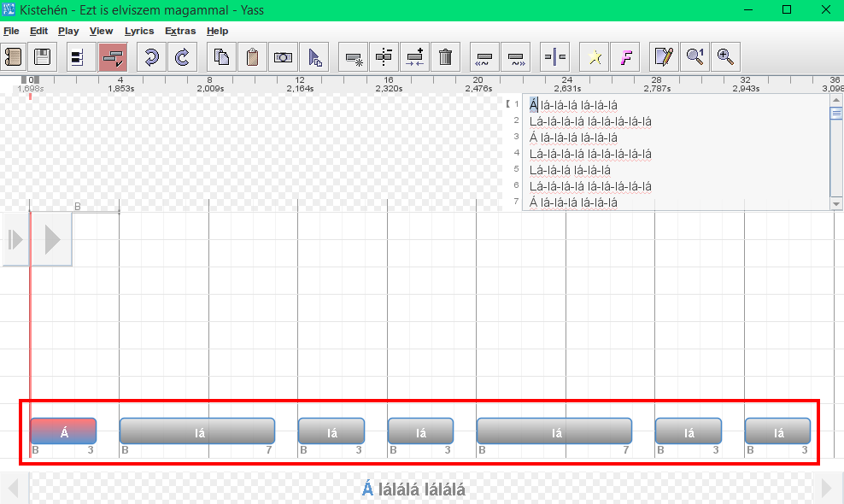Mark note as freestyle with the F icon
This screenshot has height=504, width=844.
(625, 56)
